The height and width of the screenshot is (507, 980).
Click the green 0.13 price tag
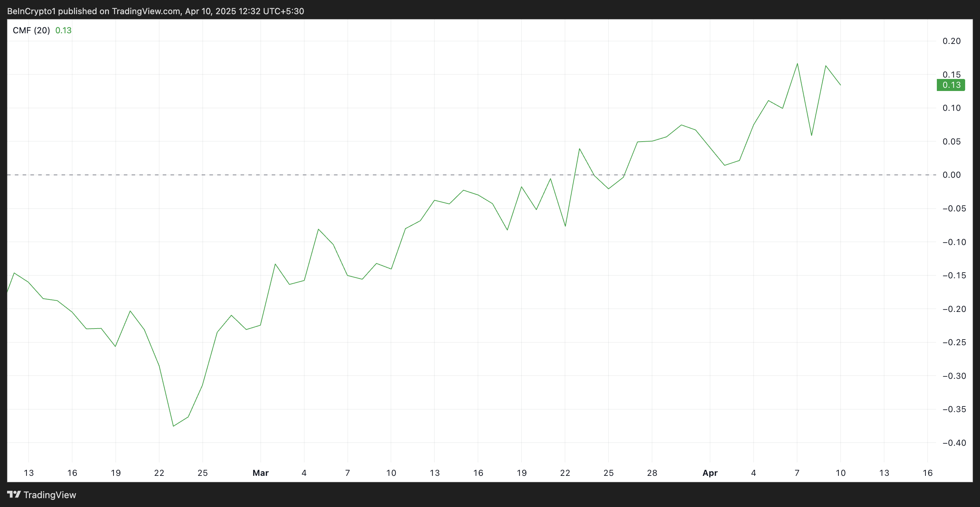[951, 85]
